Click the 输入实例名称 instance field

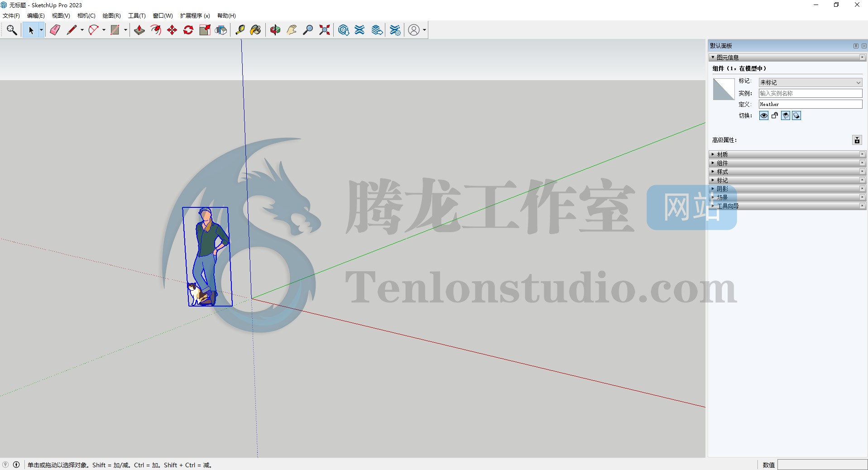click(x=810, y=93)
